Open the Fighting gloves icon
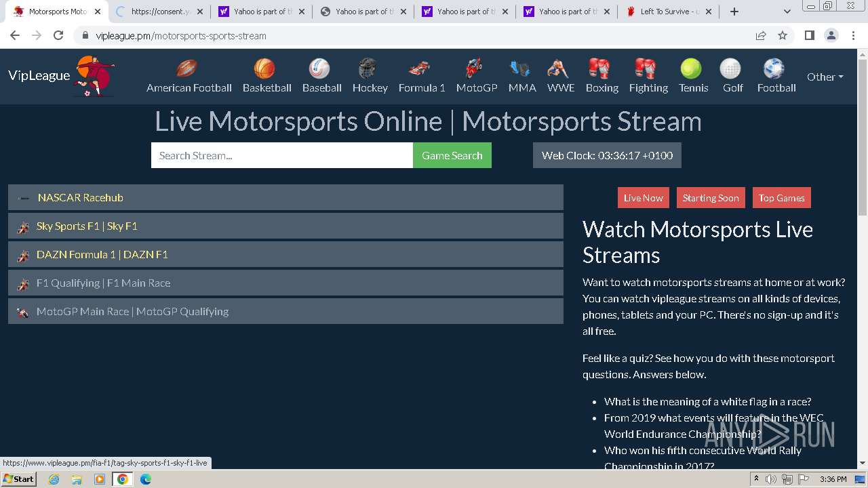 [646, 68]
